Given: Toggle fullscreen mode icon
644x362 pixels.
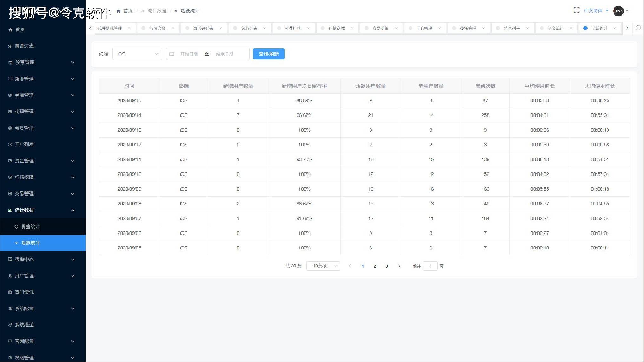Looking at the screenshot, I should pyautogui.click(x=576, y=10).
